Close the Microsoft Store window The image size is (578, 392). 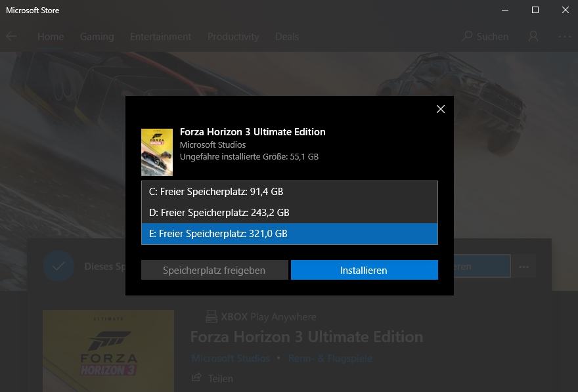coord(565,10)
